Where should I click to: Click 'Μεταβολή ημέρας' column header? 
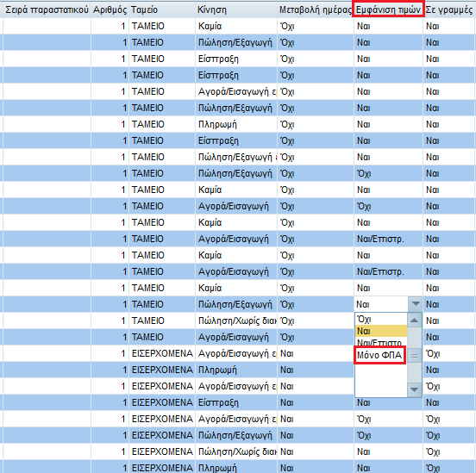(x=316, y=9)
